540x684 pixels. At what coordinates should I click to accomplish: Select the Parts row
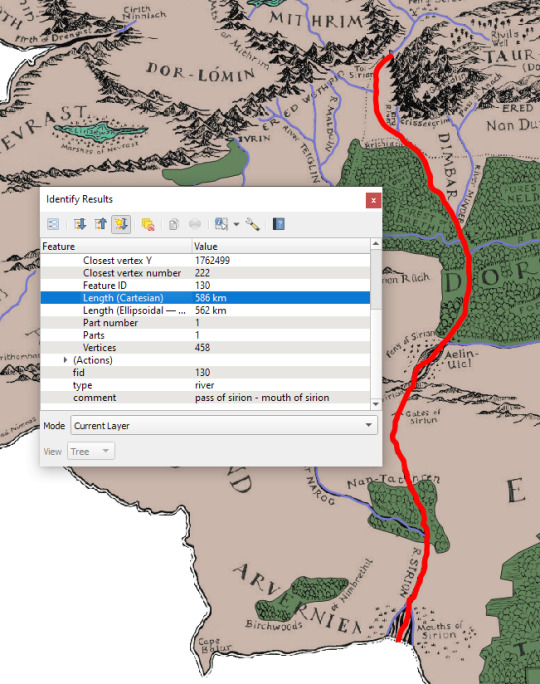pyautogui.click(x=205, y=335)
